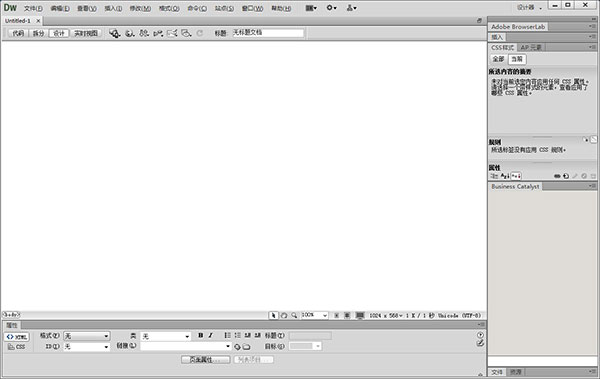Image resolution: width=600 pixels, height=379 pixels.
Task: Open the 文件 File menu
Action: [x=33, y=8]
